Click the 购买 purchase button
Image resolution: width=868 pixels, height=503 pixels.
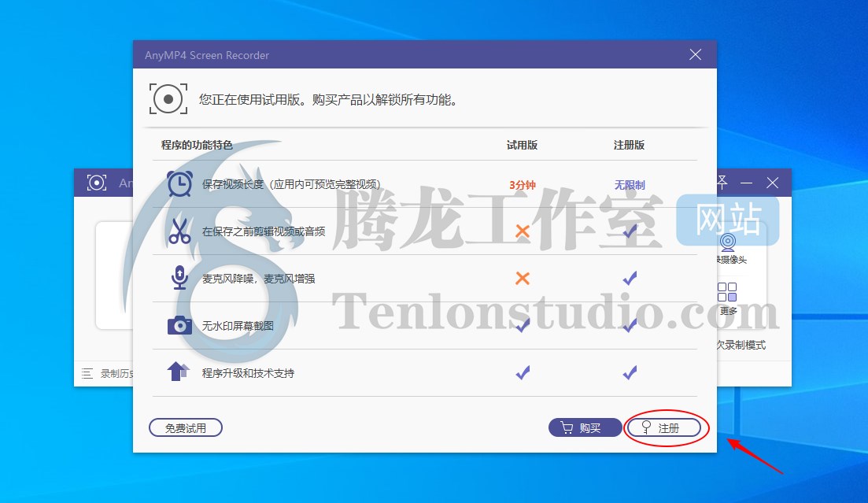[585, 427]
